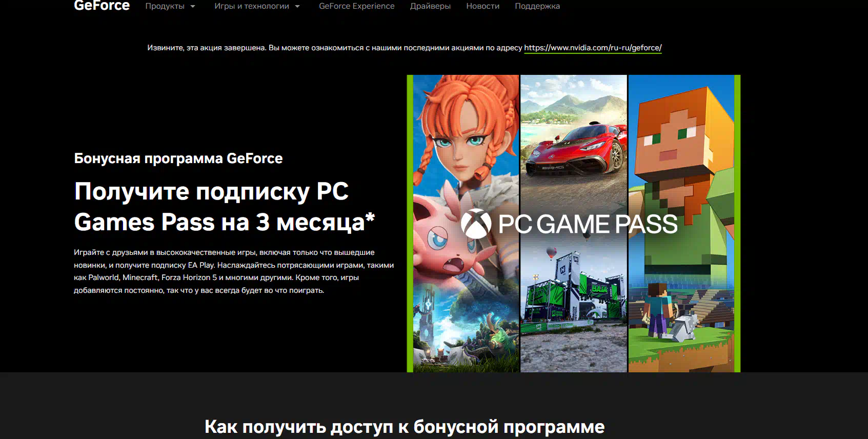The image size is (868, 439).
Task: Follow the nvidia.com/ru-ru/geforce link
Action: [593, 48]
